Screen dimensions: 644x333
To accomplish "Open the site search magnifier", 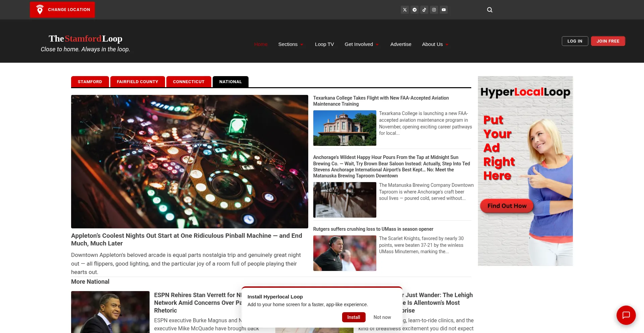I will [x=490, y=10].
